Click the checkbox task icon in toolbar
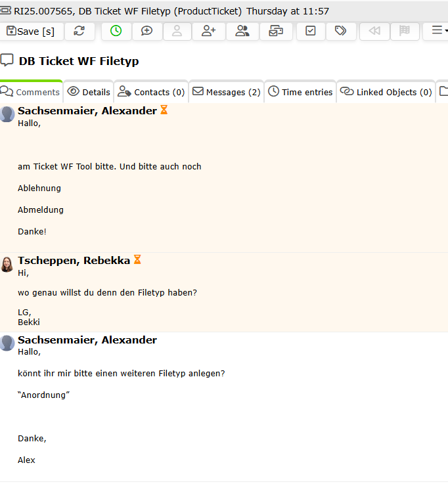This screenshot has height=484, width=448. point(311,31)
